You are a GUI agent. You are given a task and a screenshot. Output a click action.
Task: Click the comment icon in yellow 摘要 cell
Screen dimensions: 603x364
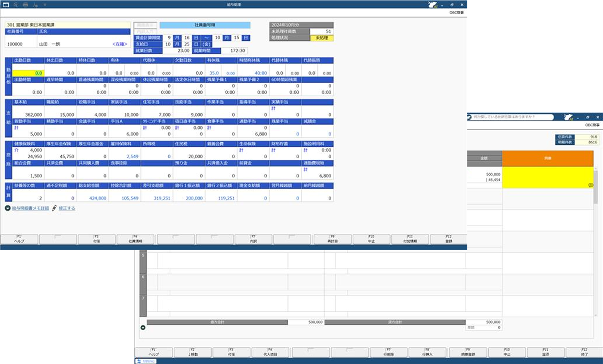tap(590, 185)
